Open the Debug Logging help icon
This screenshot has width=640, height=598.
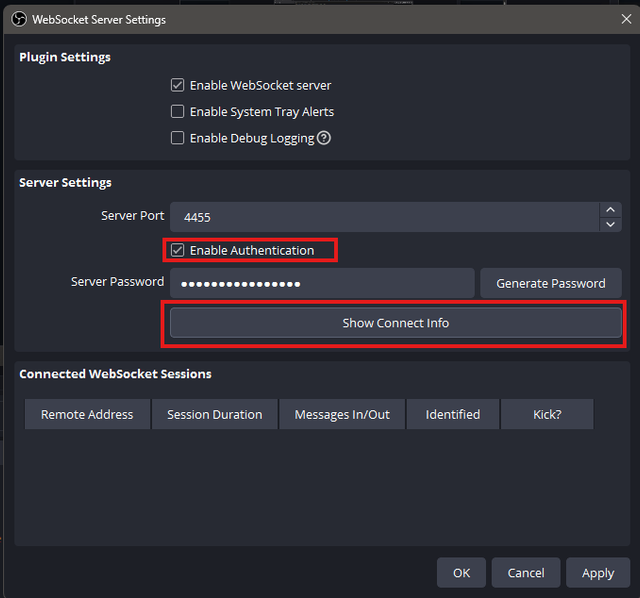(324, 138)
